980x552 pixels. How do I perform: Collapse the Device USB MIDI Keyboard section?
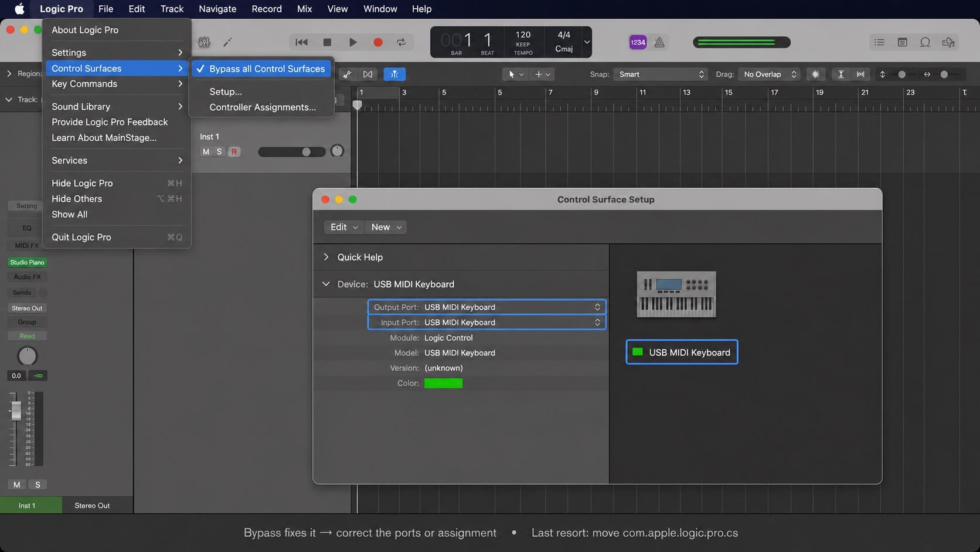click(x=326, y=284)
